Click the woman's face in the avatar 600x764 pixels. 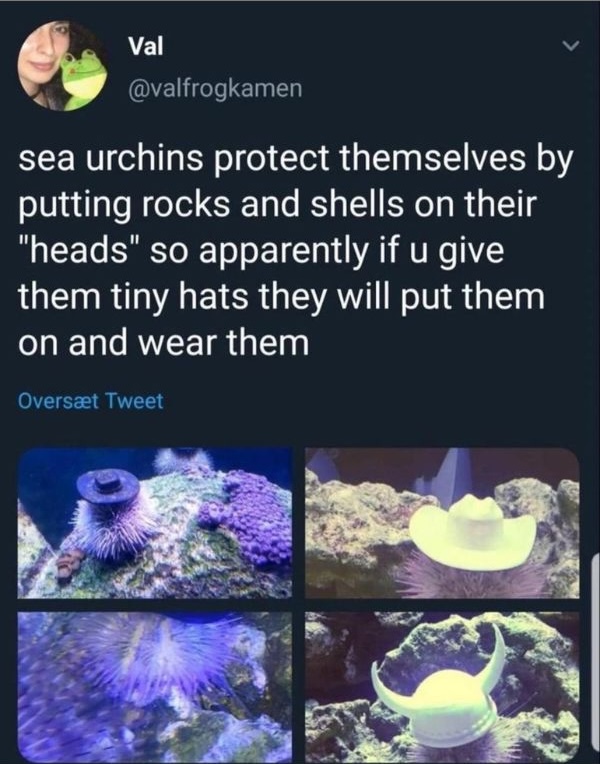tap(41, 58)
